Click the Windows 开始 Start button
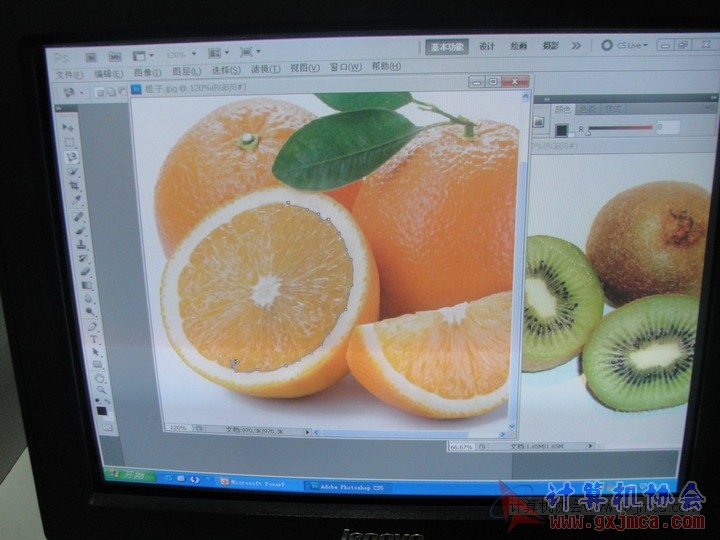720x540 pixels. tap(130, 475)
